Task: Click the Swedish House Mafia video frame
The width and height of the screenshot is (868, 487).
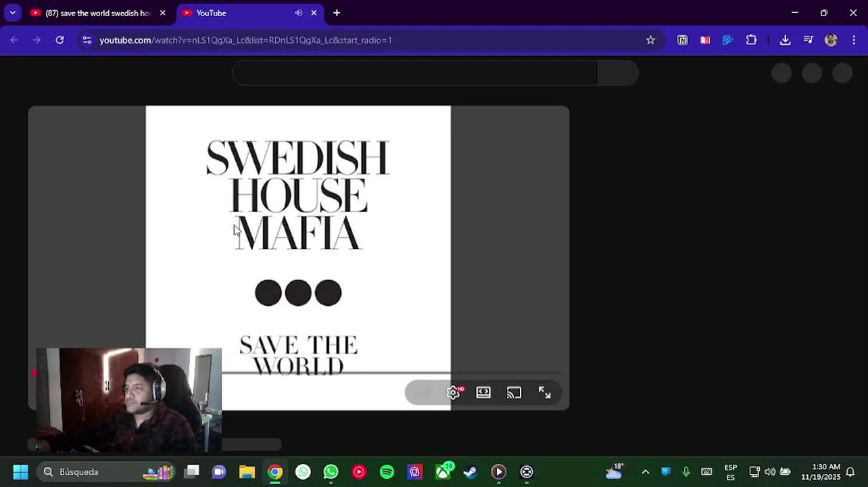Action: (x=298, y=257)
